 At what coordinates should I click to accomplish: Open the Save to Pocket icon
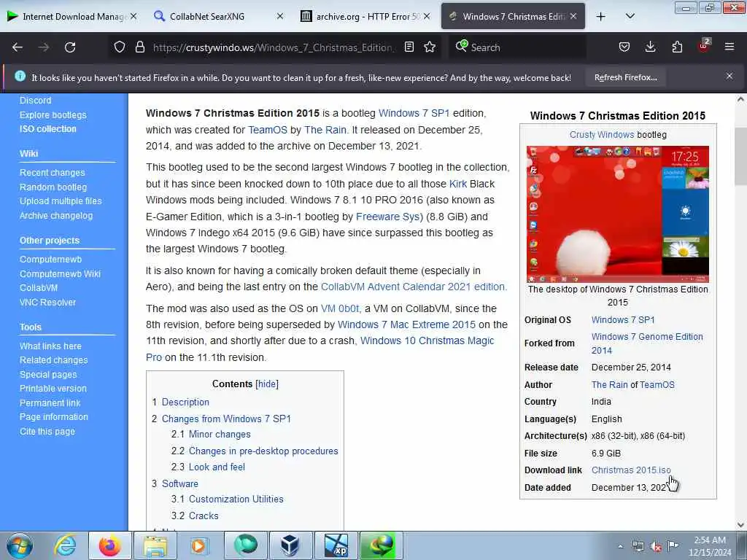pyautogui.click(x=624, y=47)
